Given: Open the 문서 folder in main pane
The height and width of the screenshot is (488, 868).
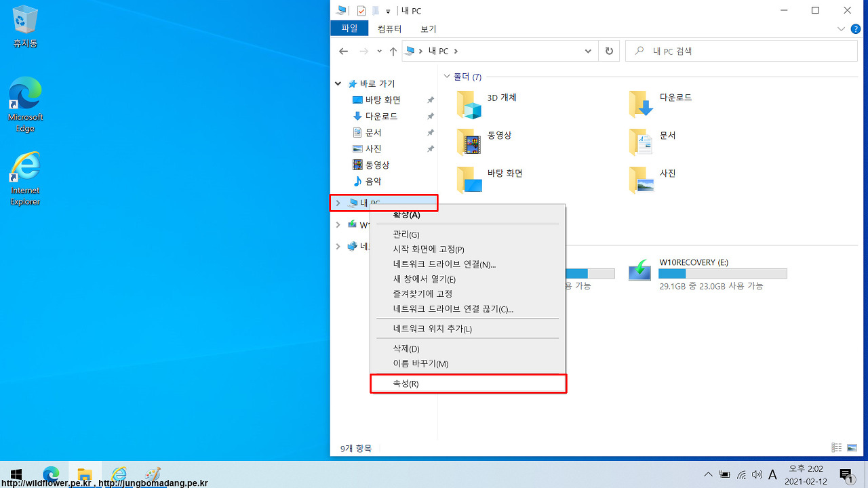Looking at the screenshot, I should (652, 142).
